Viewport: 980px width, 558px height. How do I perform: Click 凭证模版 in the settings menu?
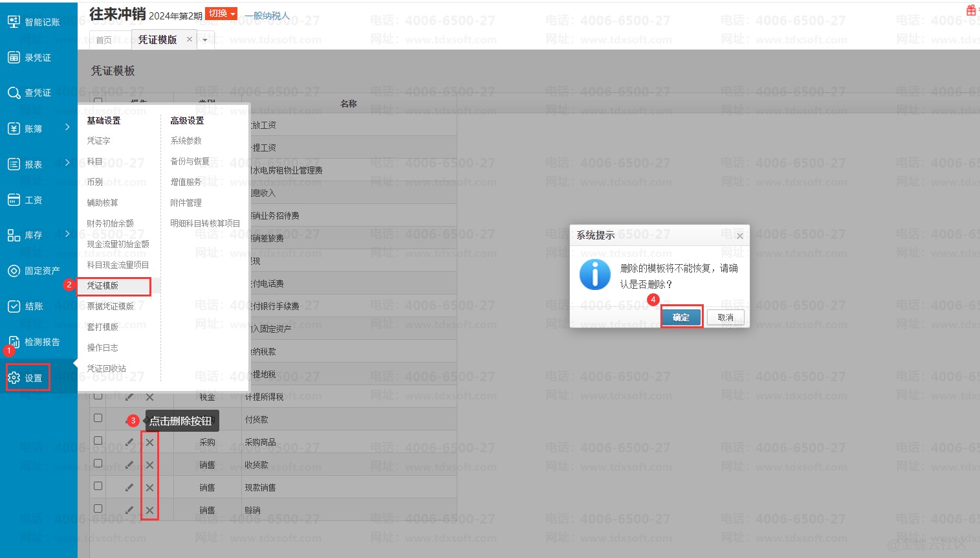(x=102, y=285)
